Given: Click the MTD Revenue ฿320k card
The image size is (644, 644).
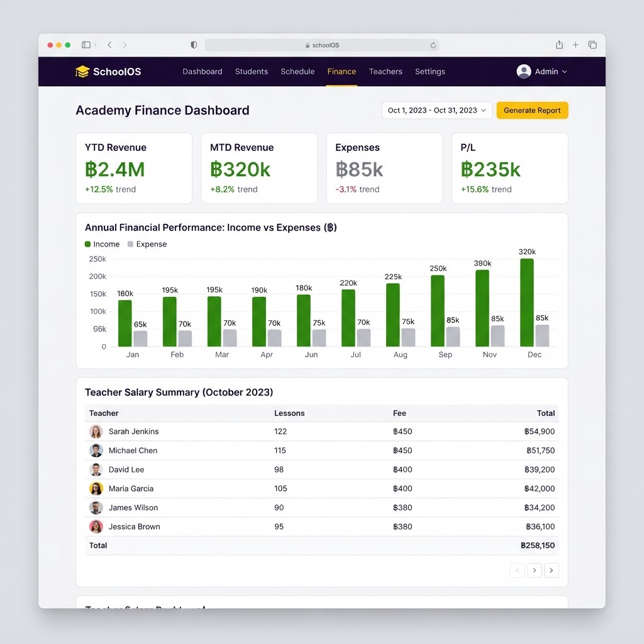Looking at the screenshot, I should (x=259, y=168).
